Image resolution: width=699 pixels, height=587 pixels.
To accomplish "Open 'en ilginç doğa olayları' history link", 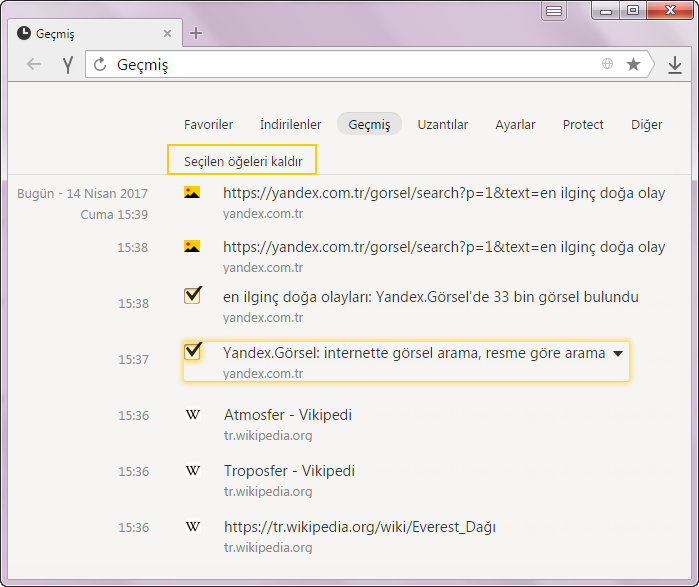I will [x=431, y=297].
